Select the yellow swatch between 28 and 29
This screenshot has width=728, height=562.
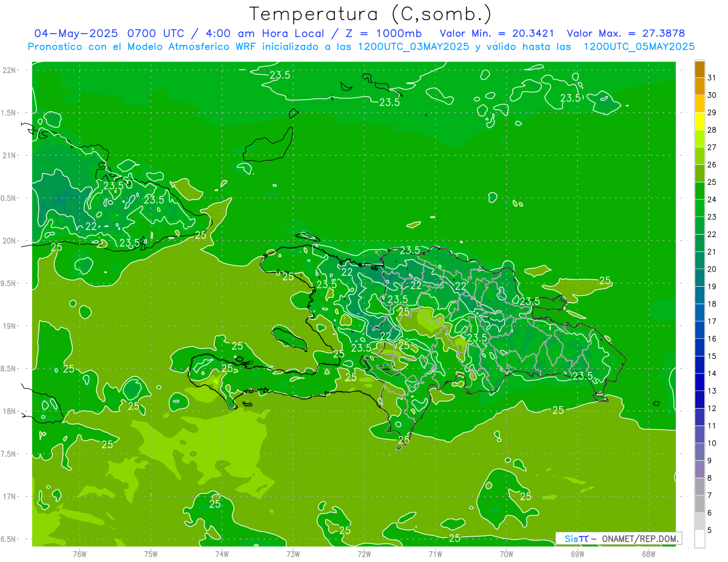pyautogui.click(x=699, y=121)
